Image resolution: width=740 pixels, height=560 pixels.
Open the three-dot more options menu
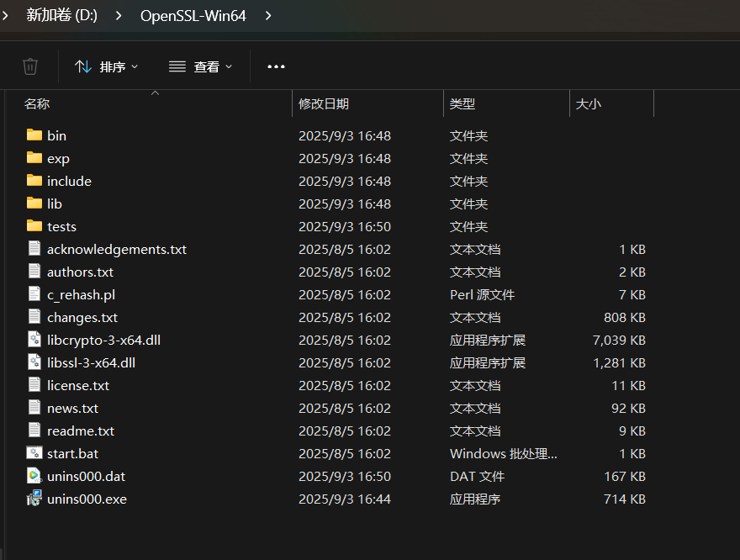pos(276,66)
